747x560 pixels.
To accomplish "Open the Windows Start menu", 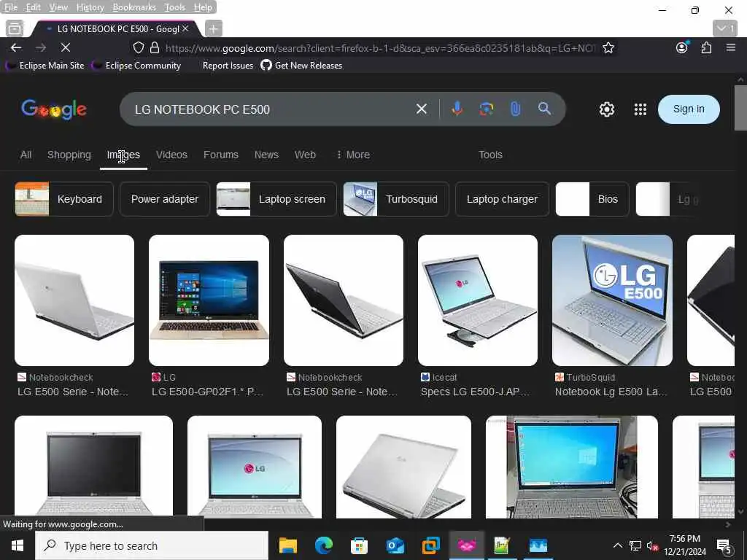I will (x=18, y=545).
